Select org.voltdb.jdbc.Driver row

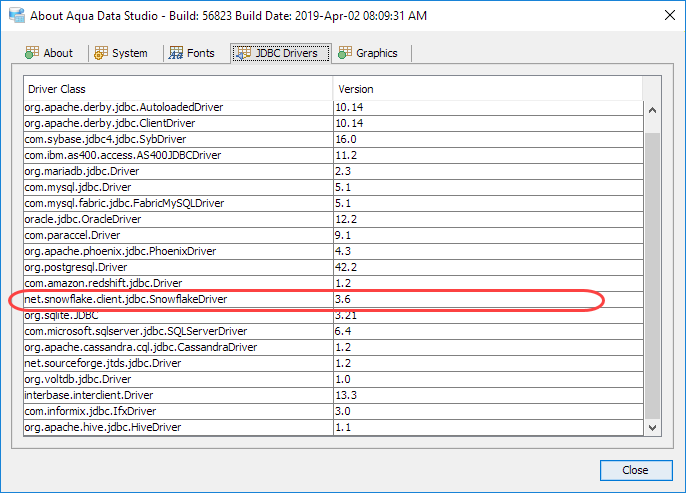333,379
